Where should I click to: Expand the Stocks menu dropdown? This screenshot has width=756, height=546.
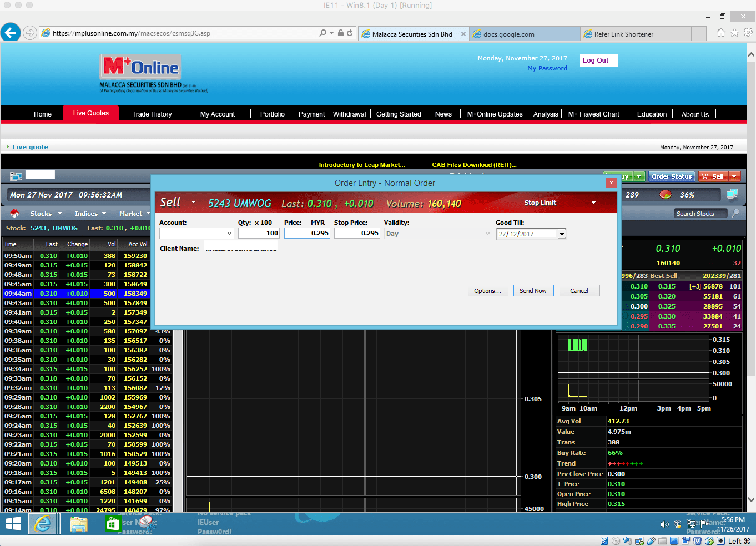tap(59, 214)
